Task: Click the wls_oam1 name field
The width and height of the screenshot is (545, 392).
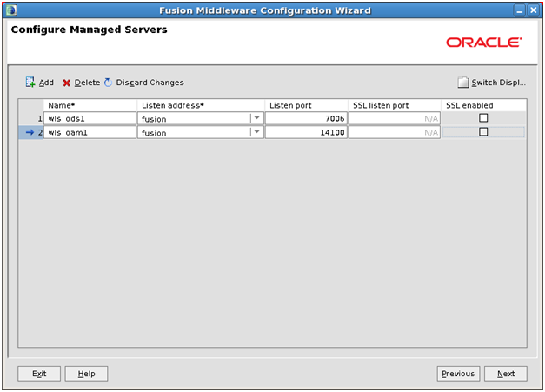Action: click(x=90, y=132)
